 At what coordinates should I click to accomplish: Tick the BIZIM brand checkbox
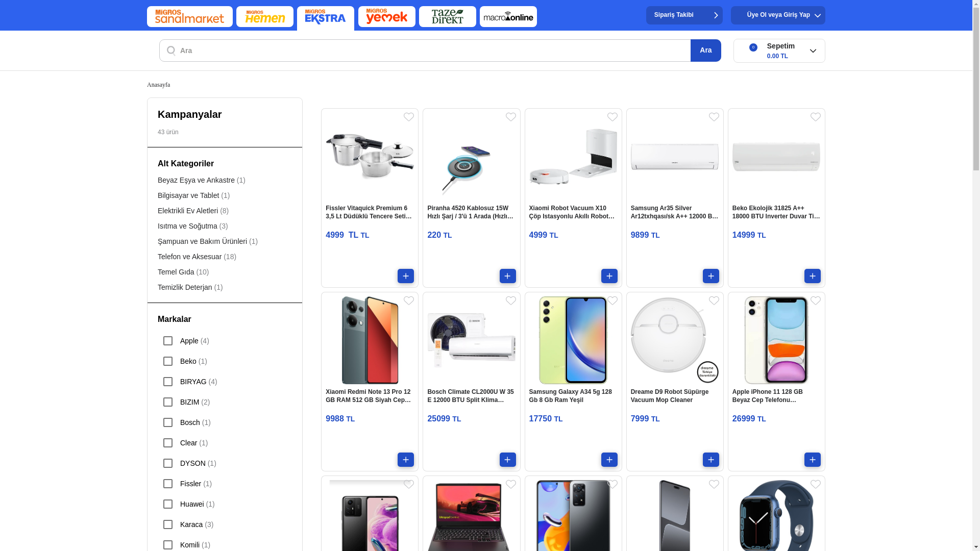[168, 402]
